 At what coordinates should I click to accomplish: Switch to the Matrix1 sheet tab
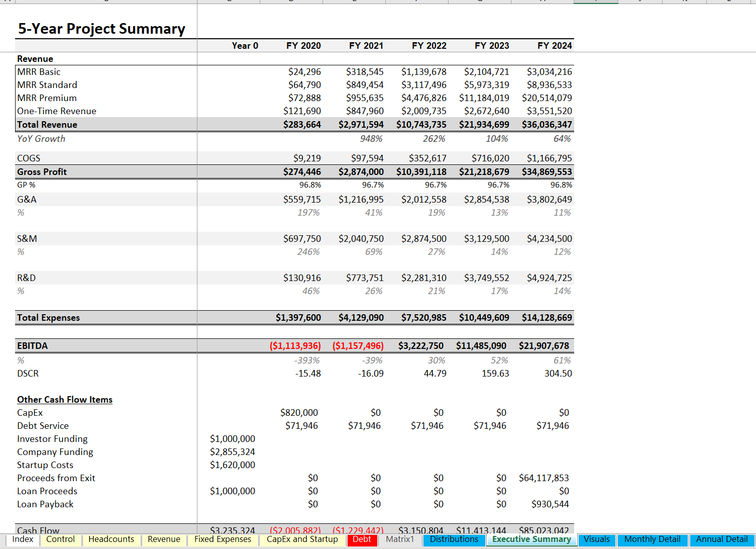400,539
